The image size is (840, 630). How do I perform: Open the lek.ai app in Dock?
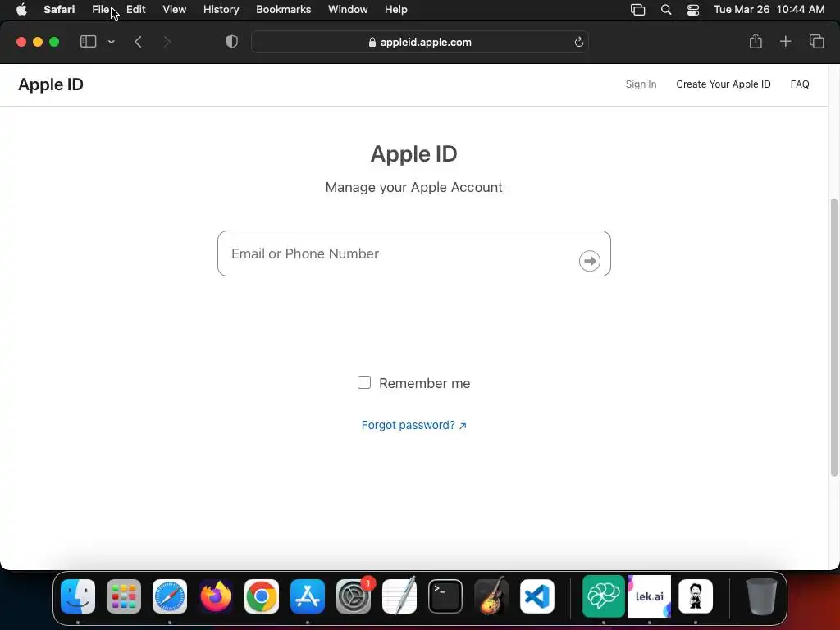coord(650,596)
